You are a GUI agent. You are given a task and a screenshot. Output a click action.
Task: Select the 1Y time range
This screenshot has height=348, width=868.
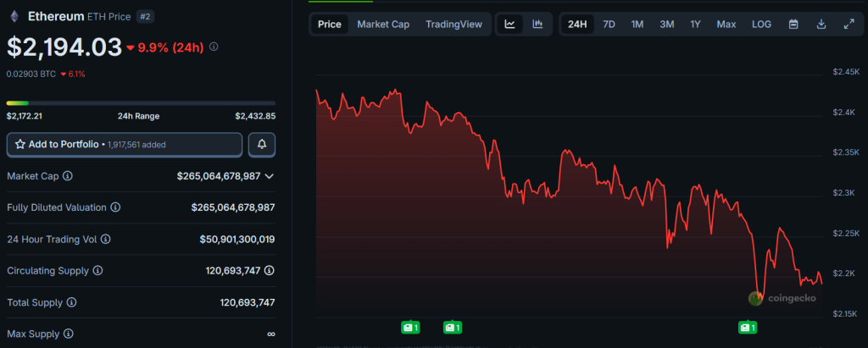coord(695,25)
